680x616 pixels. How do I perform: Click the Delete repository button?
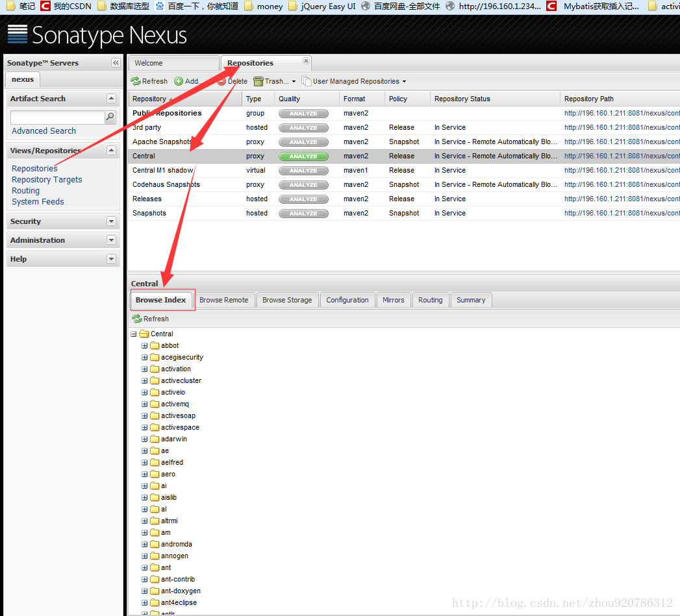pos(233,81)
